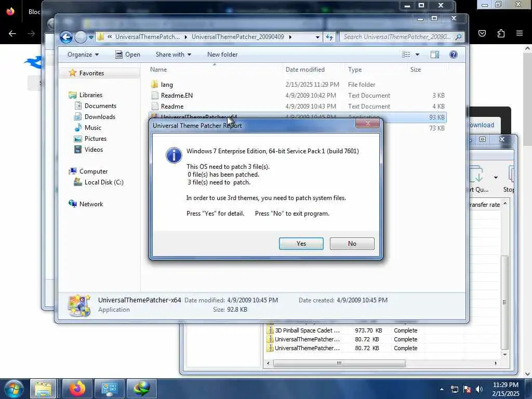Create a New folder
Image resolution: width=532 pixels, height=399 pixels.
[x=222, y=55]
